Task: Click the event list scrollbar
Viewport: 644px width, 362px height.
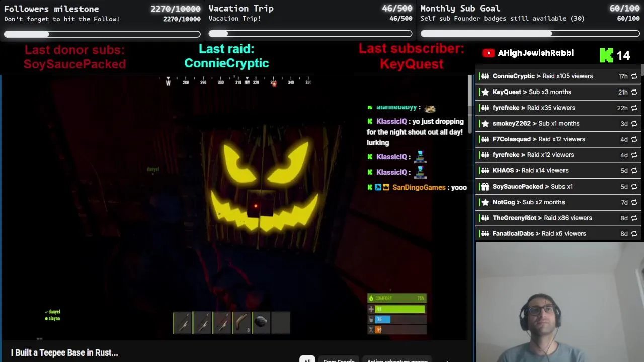Action: [x=642, y=70]
